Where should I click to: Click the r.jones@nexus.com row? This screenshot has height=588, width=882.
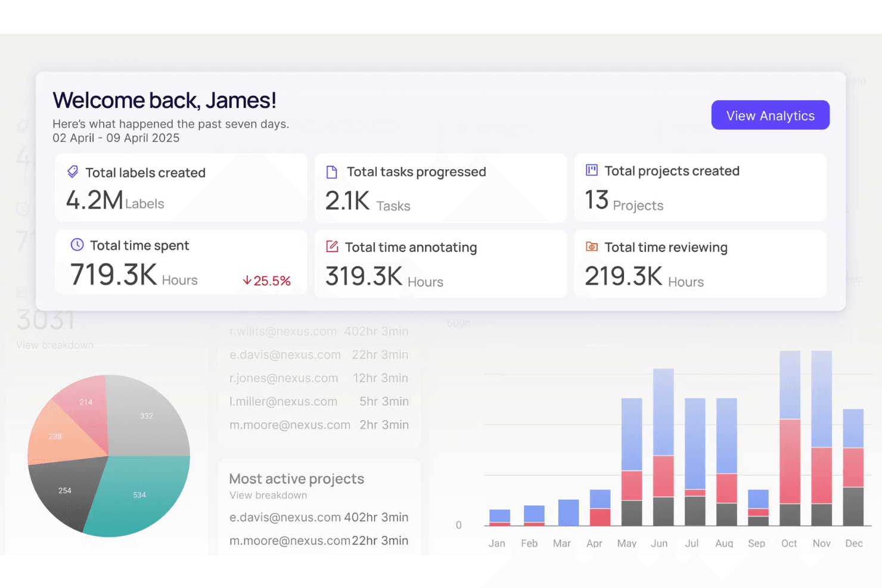tap(319, 378)
